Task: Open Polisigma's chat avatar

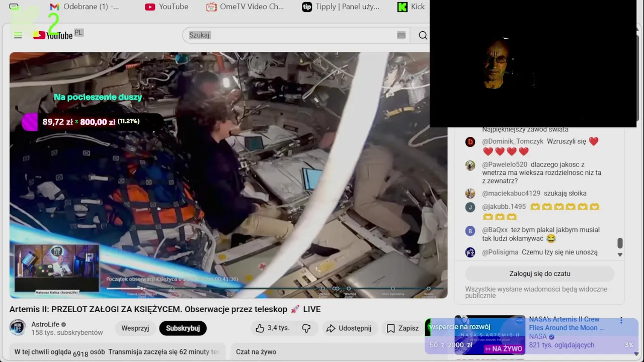Action: [x=470, y=252]
